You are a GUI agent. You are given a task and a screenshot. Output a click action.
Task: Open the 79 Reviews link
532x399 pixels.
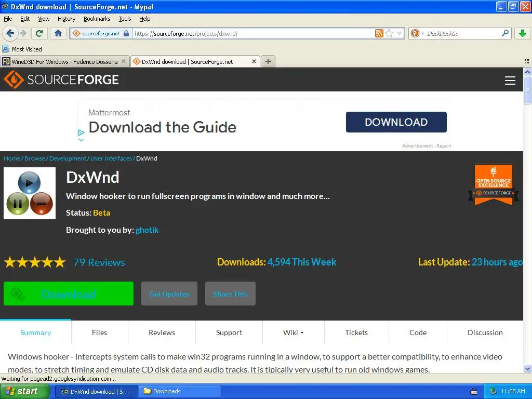click(99, 262)
